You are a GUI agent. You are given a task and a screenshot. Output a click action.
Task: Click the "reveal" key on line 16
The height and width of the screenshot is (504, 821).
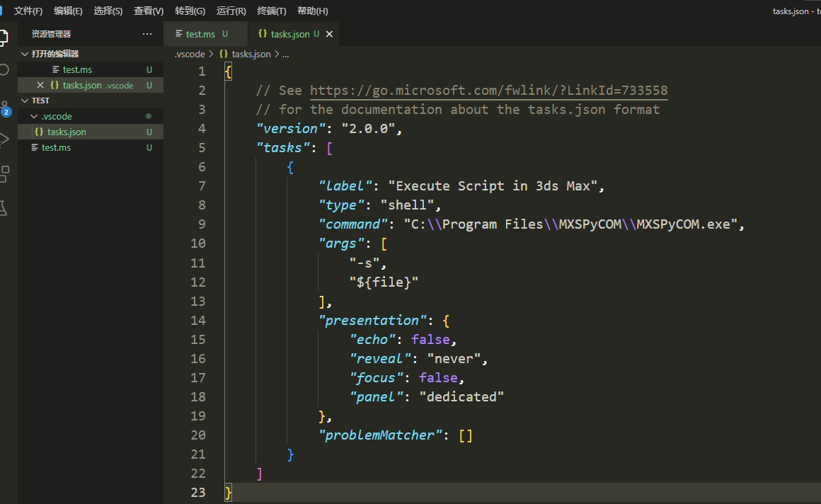381,359
